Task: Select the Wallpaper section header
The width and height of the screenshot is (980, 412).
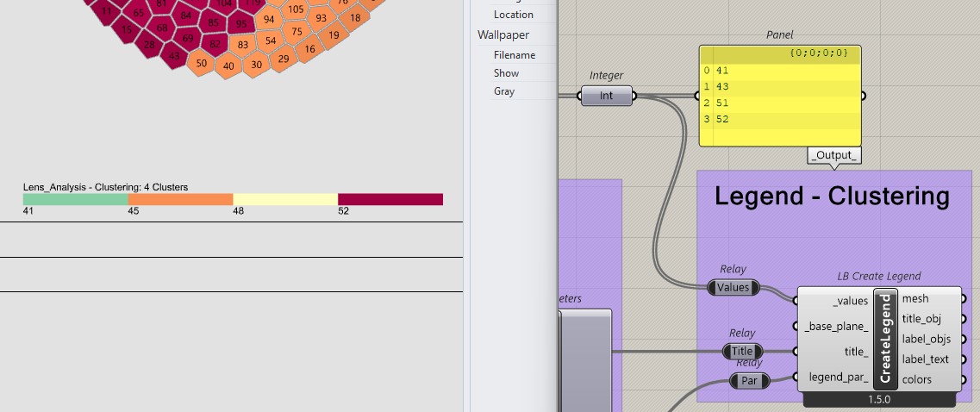Action: [x=503, y=35]
